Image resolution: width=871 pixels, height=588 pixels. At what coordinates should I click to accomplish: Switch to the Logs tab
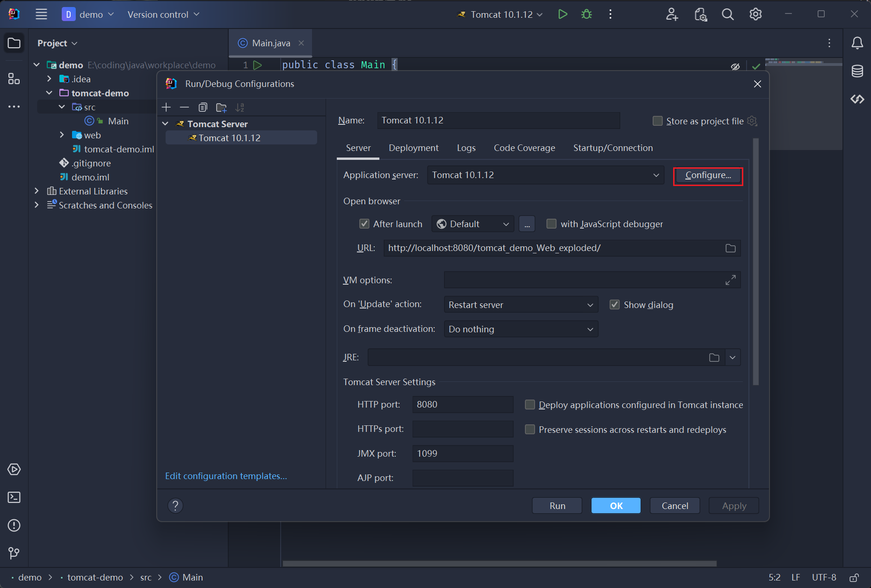click(466, 148)
